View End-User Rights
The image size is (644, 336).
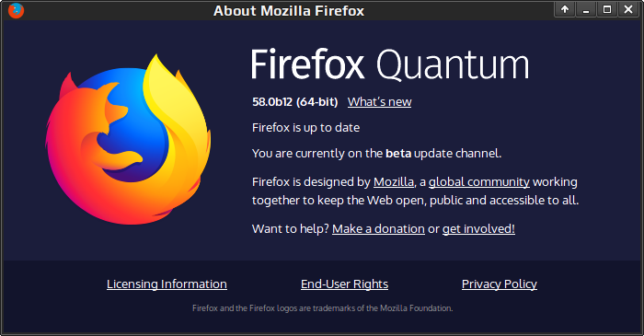click(345, 284)
